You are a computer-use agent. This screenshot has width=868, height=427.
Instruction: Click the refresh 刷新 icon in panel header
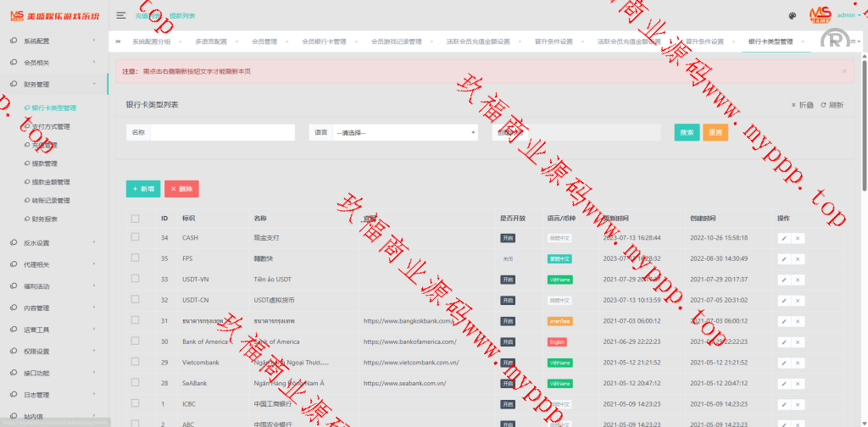[832, 105]
